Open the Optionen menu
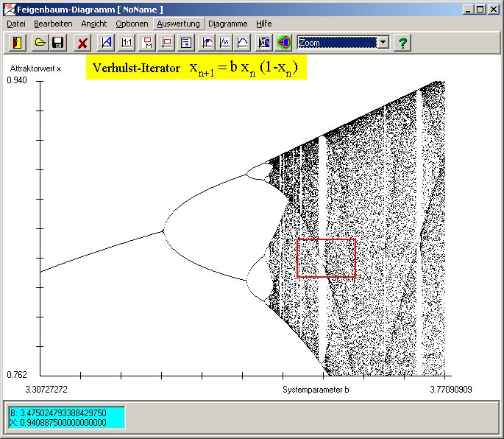Image resolution: width=504 pixels, height=439 pixels. [x=132, y=24]
